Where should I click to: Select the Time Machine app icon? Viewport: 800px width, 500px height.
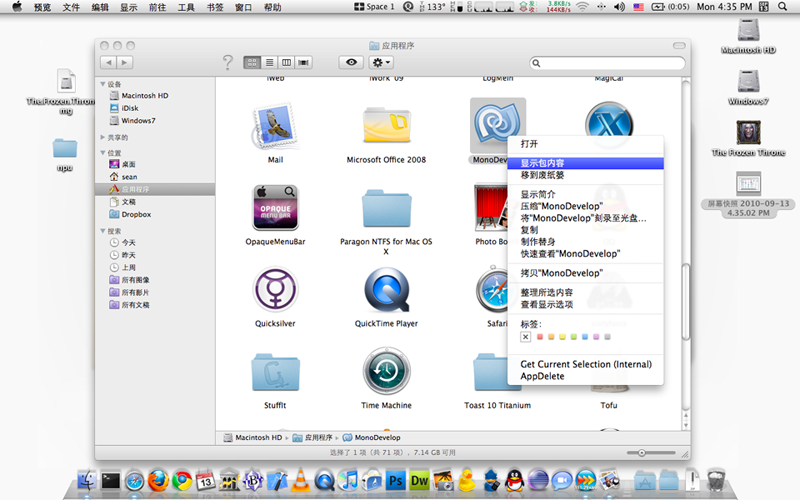(386, 371)
